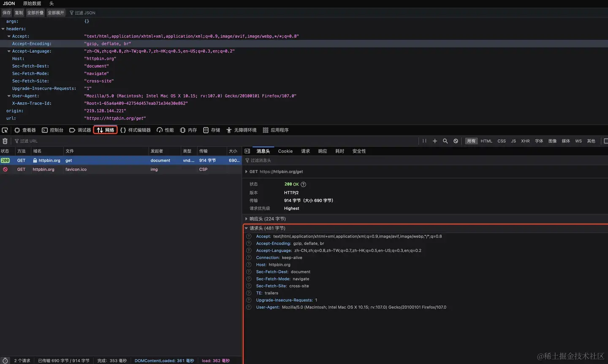
Task: Click the 复制 button in JSON viewer
Action: click(x=19, y=13)
